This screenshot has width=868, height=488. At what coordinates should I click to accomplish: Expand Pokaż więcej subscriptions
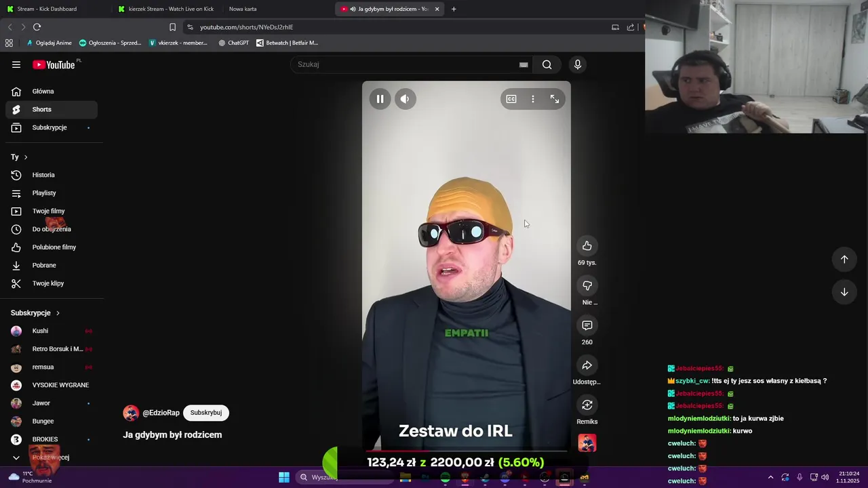52,457
